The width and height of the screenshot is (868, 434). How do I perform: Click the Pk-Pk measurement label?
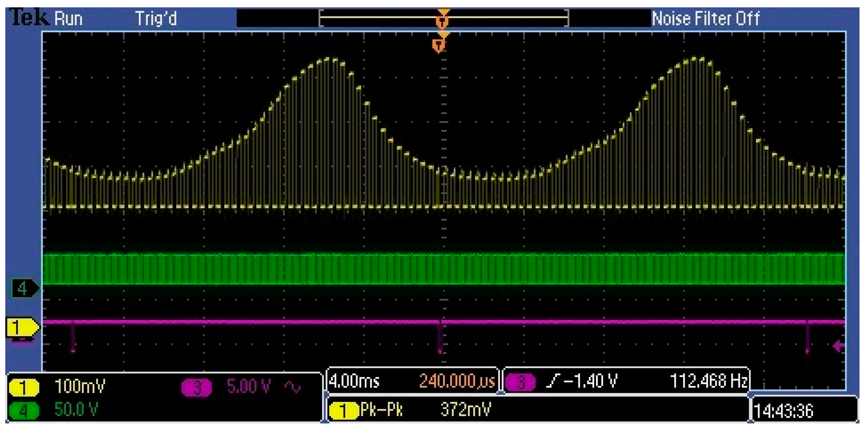point(382,410)
